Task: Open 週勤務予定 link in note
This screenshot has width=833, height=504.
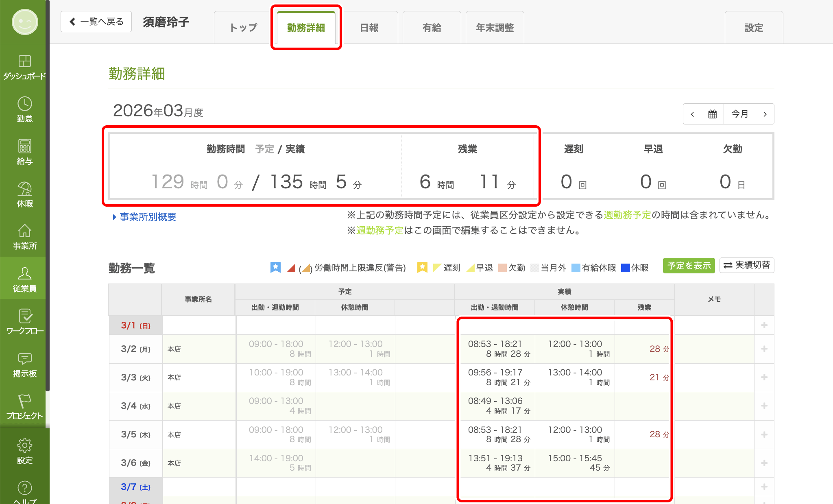Action: [x=627, y=215]
